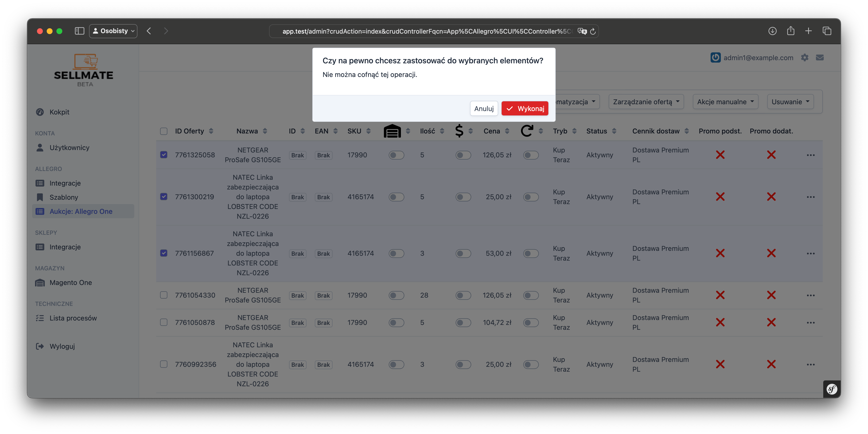
Task: Toggle warehouse sync switch for offer 7761300219
Action: [x=396, y=197]
